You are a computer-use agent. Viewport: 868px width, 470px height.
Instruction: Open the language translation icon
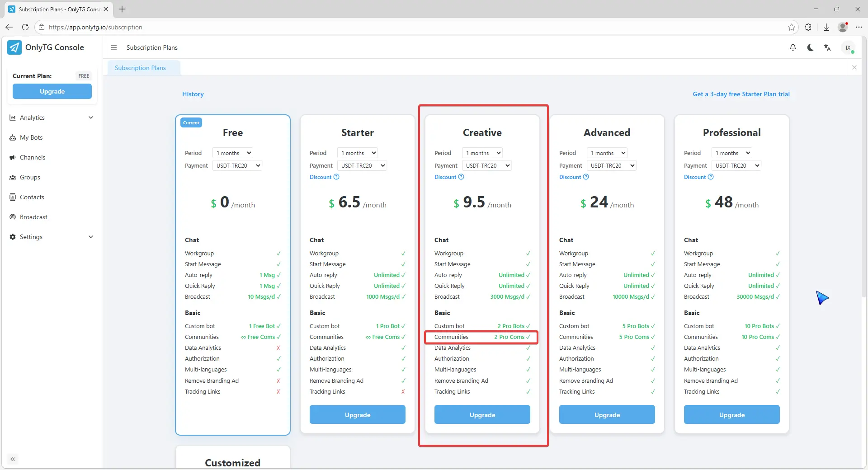[827, 47]
